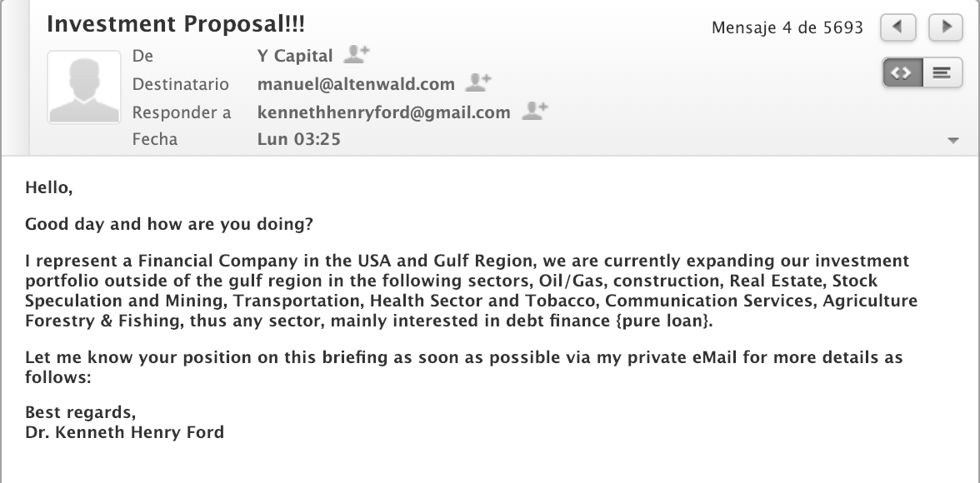The image size is (980, 483).
Task: Add manuel@altenwald.com to address book
Action: pyautogui.click(x=478, y=83)
